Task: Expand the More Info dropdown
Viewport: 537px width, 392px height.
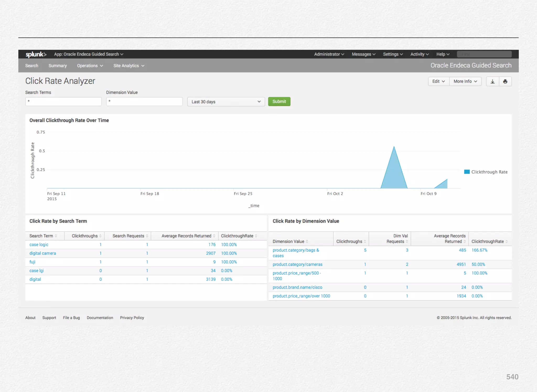Action: click(x=465, y=81)
